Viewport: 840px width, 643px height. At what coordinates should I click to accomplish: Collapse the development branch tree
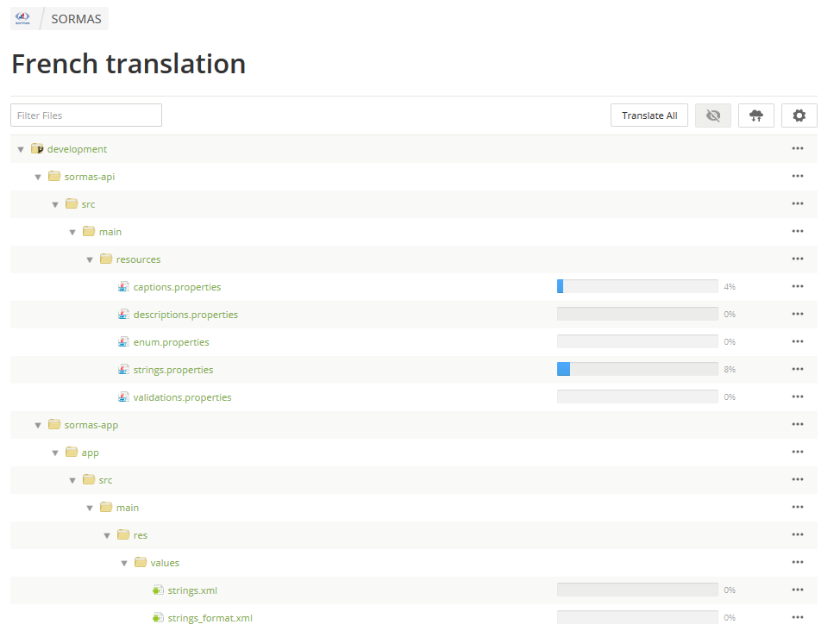tap(20, 148)
